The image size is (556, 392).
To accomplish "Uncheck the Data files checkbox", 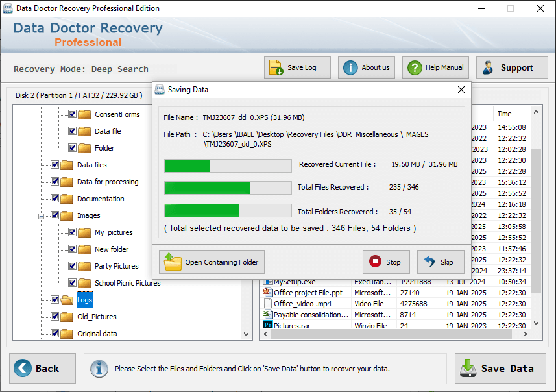I will (x=55, y=165).
